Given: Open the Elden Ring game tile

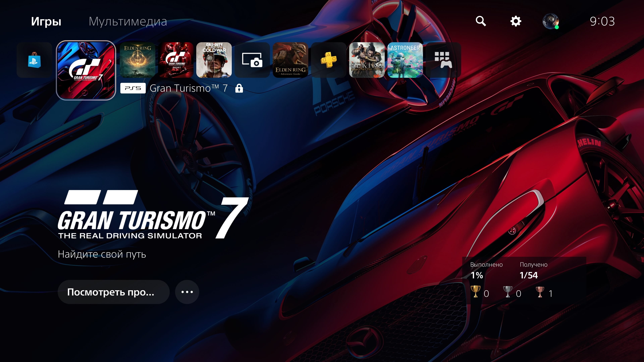Looking at the screenshot, I should [x=138, y=60].
